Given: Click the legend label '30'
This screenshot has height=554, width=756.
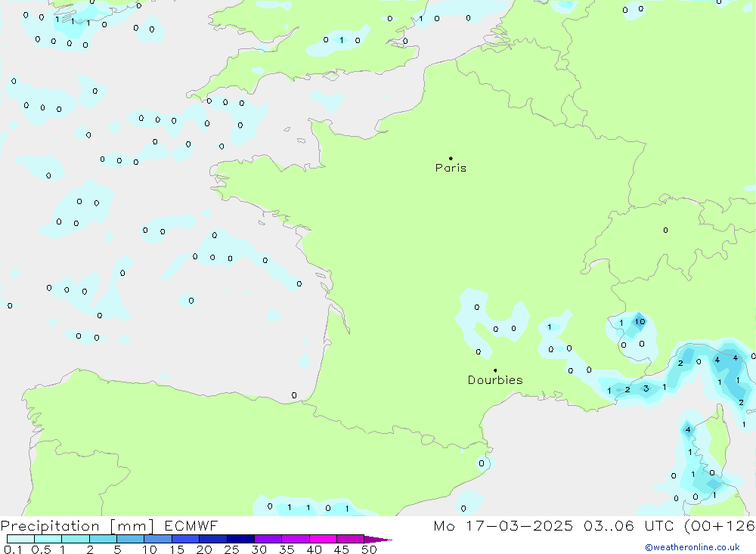Looking at the screenshot, I should (x=259, y=549).
